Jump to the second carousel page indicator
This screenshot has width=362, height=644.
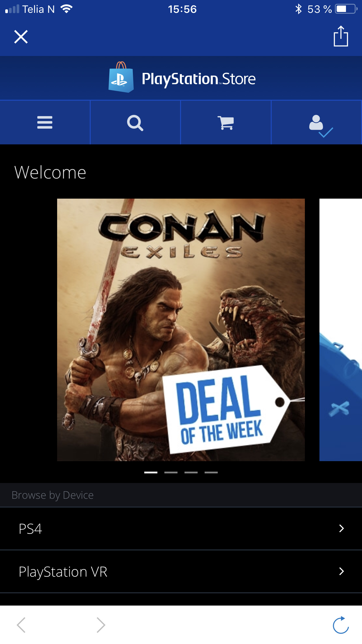[x=171, y=473]
